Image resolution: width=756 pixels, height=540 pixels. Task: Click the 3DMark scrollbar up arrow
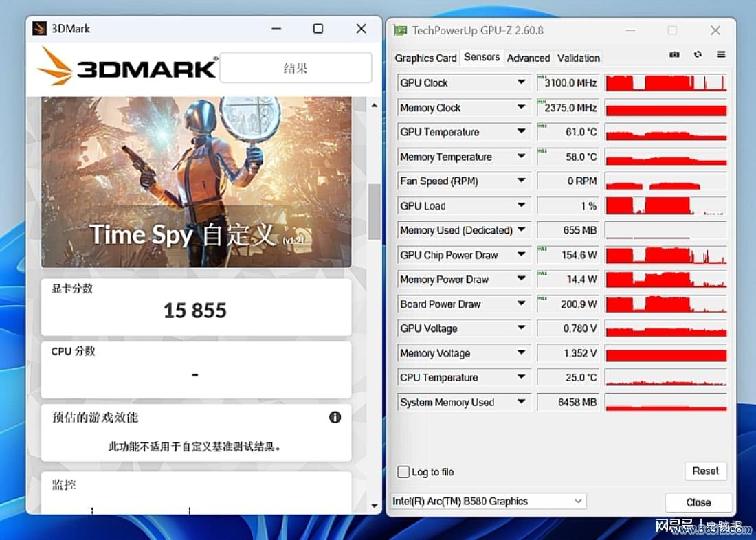pyautogui.click(x=375, y=106)
